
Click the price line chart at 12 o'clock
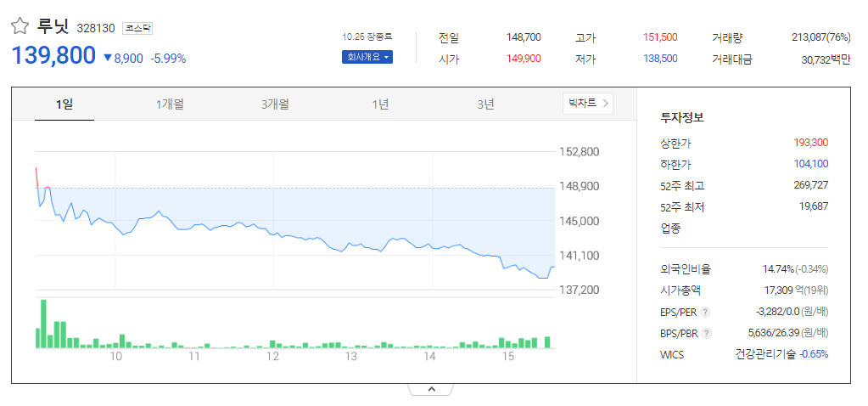[x=273, y=234]
